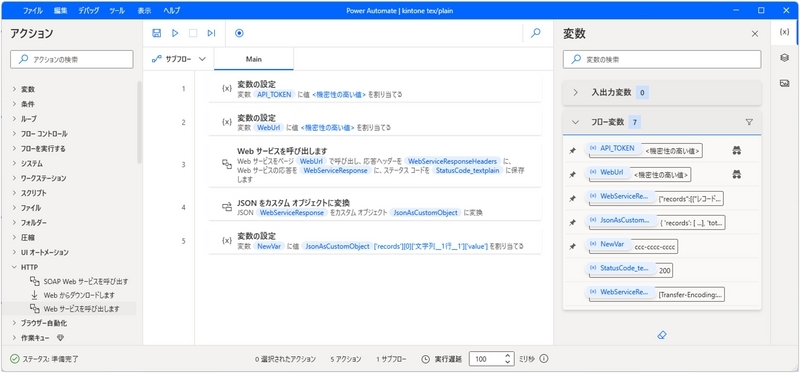This screenshot has height=373, width=800.
Task: Toggle variables {x} pane icon in right sidebar
Action: [x=785, y=32]
